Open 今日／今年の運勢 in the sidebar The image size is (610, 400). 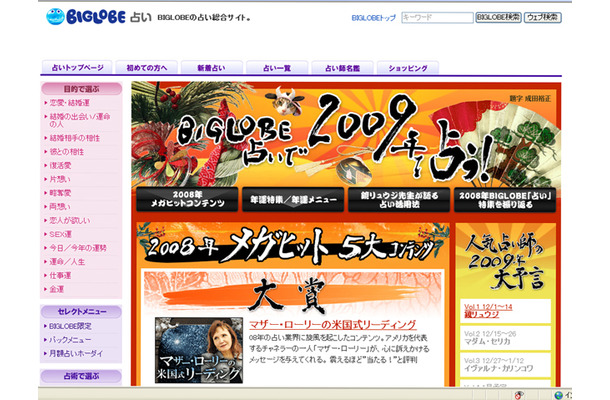[x=78, y=248]
